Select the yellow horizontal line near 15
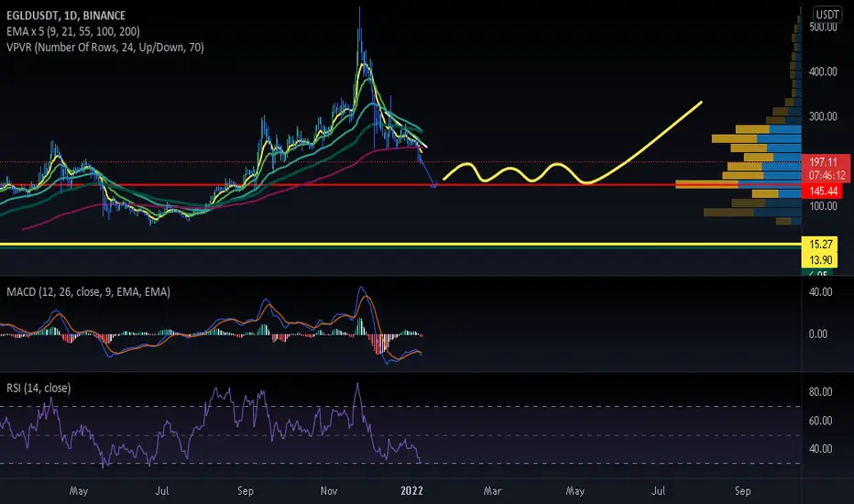 point(400,244)
